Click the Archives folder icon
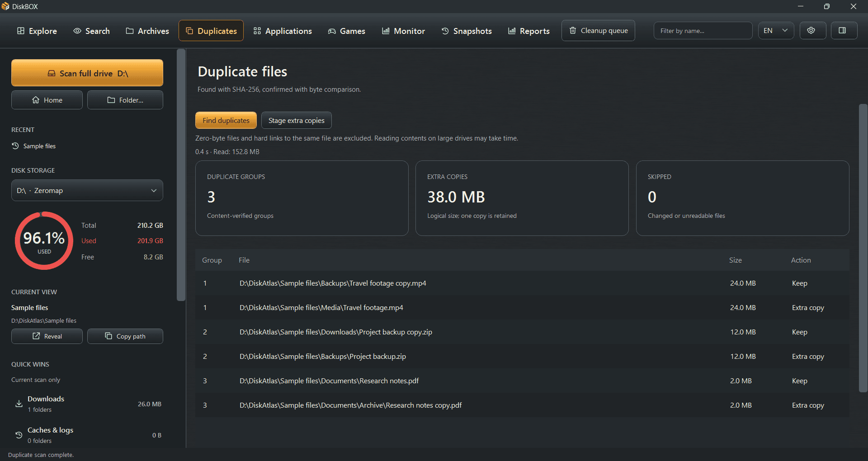This screenshot has height=461, width=868. coord(130,31)
